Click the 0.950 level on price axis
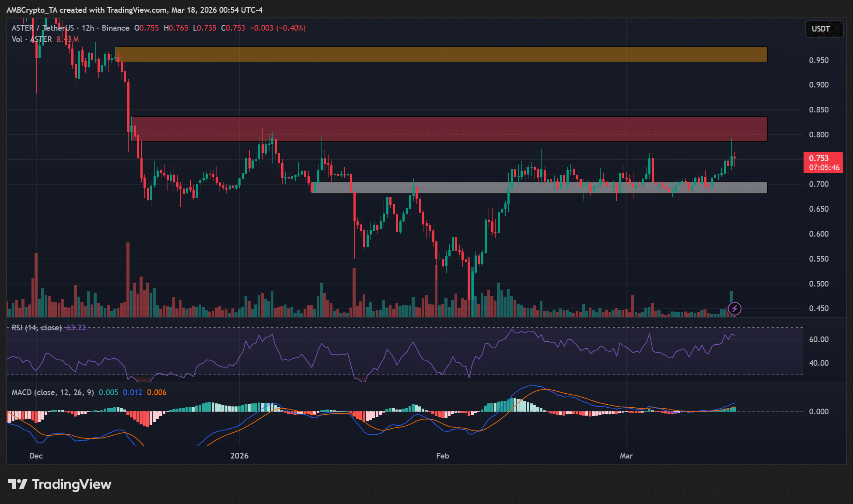The height and width of the screenshot is (504, 853). (x=818, y=60)
